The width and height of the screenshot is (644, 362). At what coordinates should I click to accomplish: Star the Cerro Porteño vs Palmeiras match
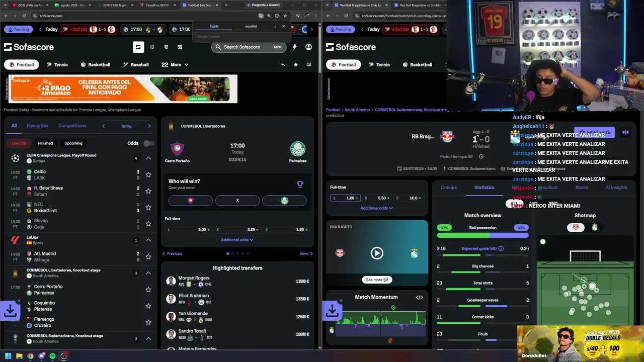(148, 290)
